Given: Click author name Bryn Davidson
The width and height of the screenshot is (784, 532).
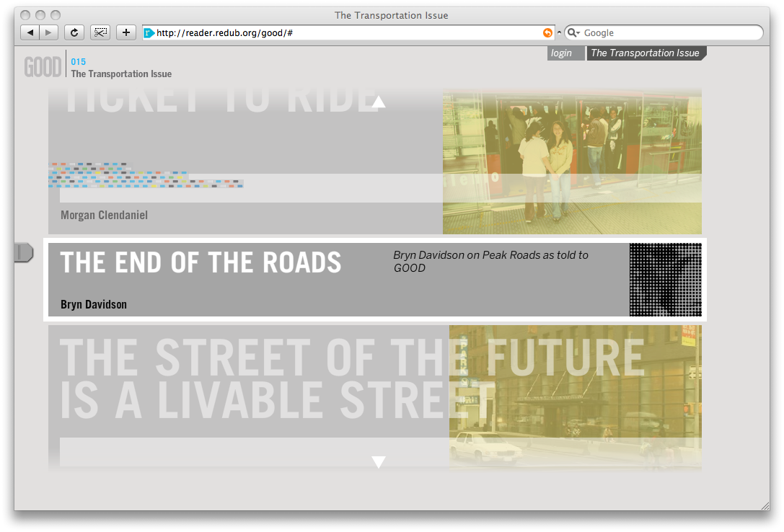Looking at the screenshot, I should [x=94, y=304].
